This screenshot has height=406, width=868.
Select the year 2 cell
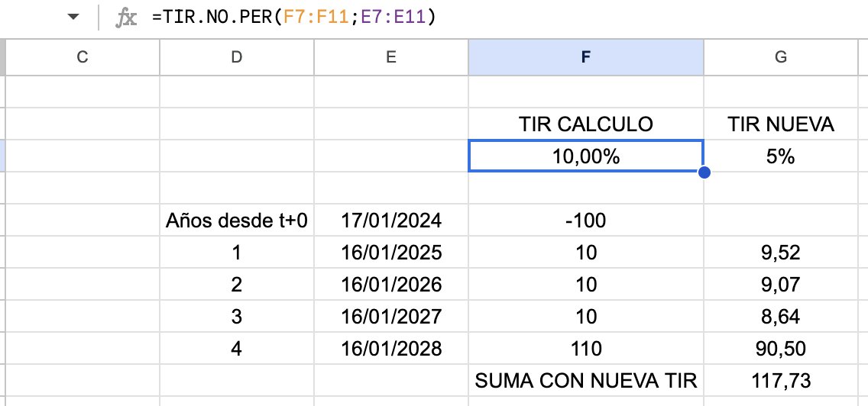(x=236, y=285)
